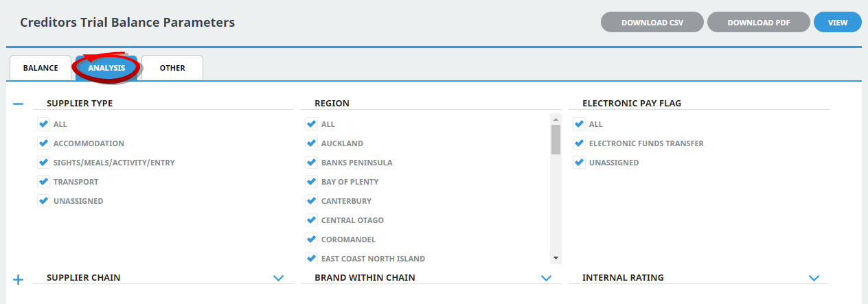Screen dimensions: 868x304
Task: Uncheck the Accommodation supplier type
Action: [44, 143]
